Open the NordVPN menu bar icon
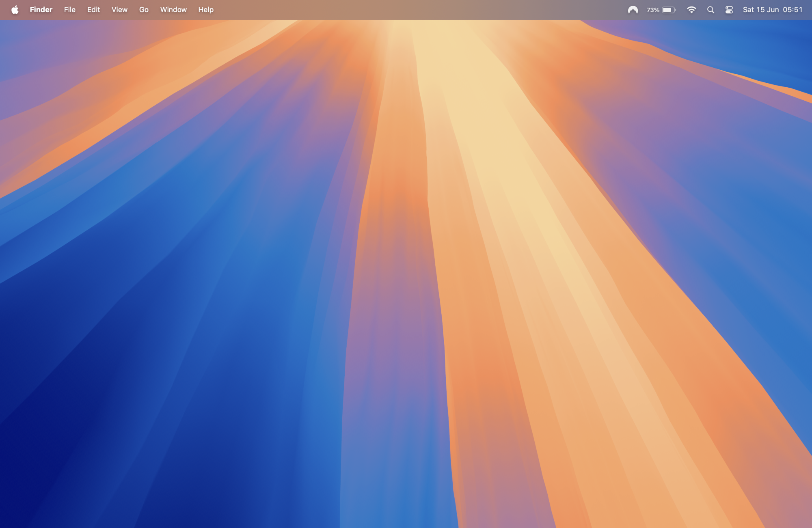 click(x=633, y=10)
